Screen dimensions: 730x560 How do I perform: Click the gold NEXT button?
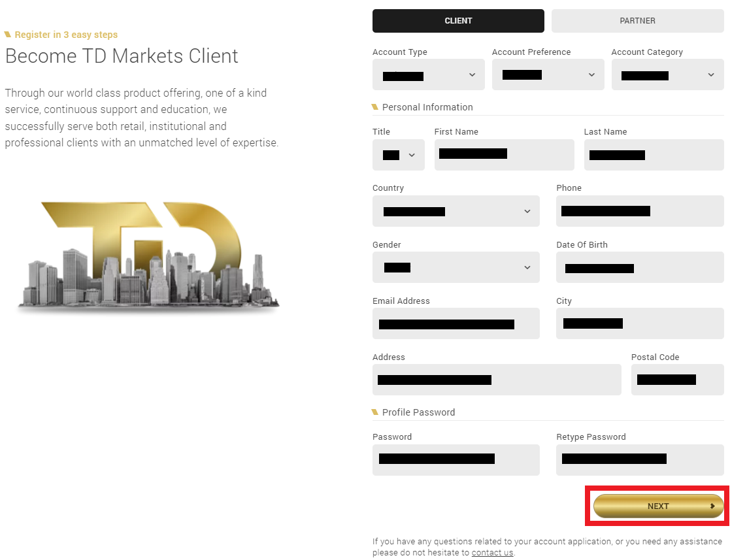(x=658, y=506)
